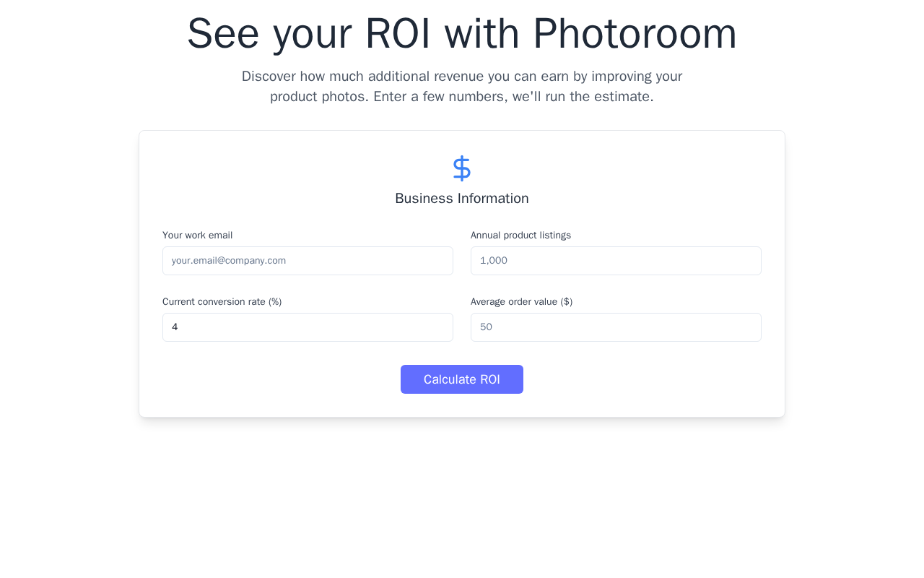924x578 pixels.
Task: Activate the Average order value input
Action: point(616,327)
